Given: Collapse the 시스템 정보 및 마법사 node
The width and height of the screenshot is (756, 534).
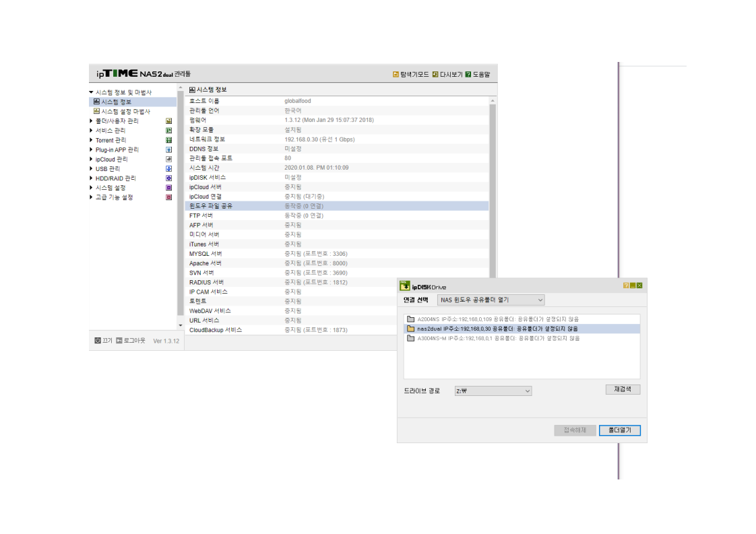Looking at the screenshot, I should (x=91, y=92).
